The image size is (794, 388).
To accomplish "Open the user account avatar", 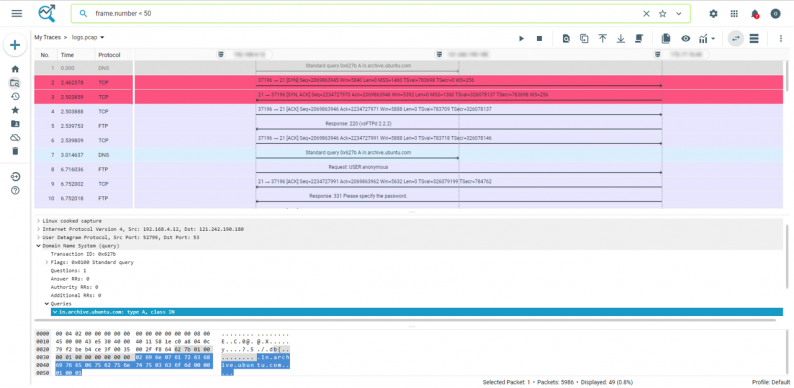I will coord(775,14).
